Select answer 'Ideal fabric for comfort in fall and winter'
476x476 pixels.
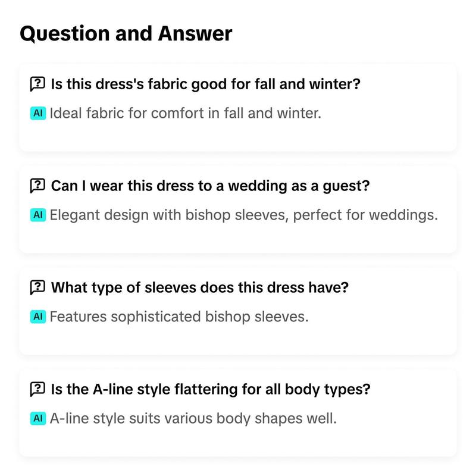[186, 113]
